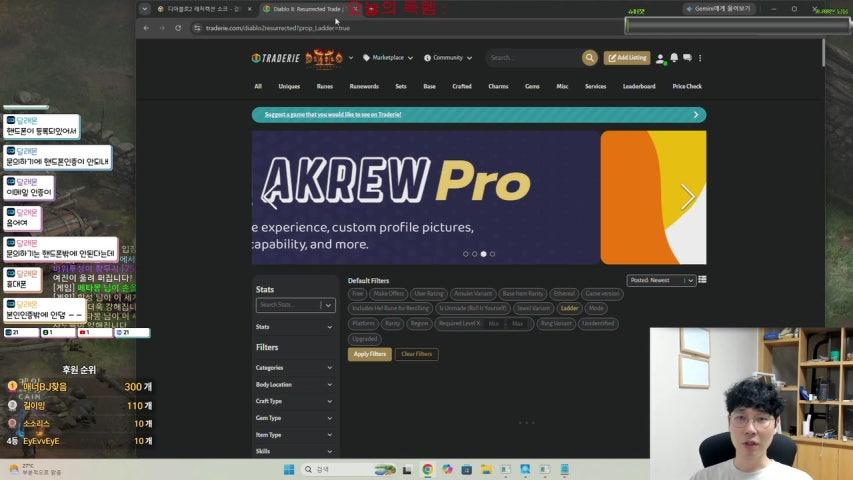The image size is (853, 480).
Task: Open the notifications bell
Action: 674,58
